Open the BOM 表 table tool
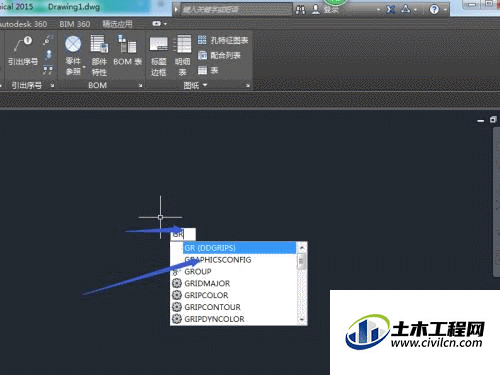Viewport: 500px width, 375px height. click(127, 51)
